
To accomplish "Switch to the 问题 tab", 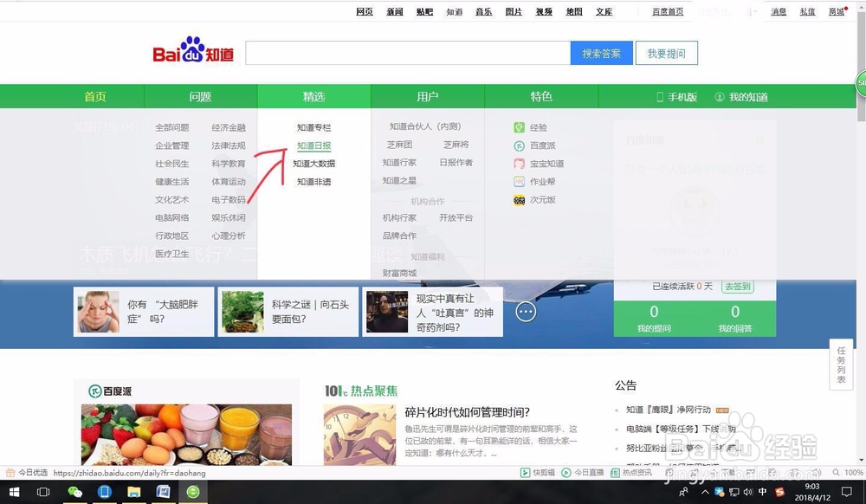I will click(x=200, y=96).
